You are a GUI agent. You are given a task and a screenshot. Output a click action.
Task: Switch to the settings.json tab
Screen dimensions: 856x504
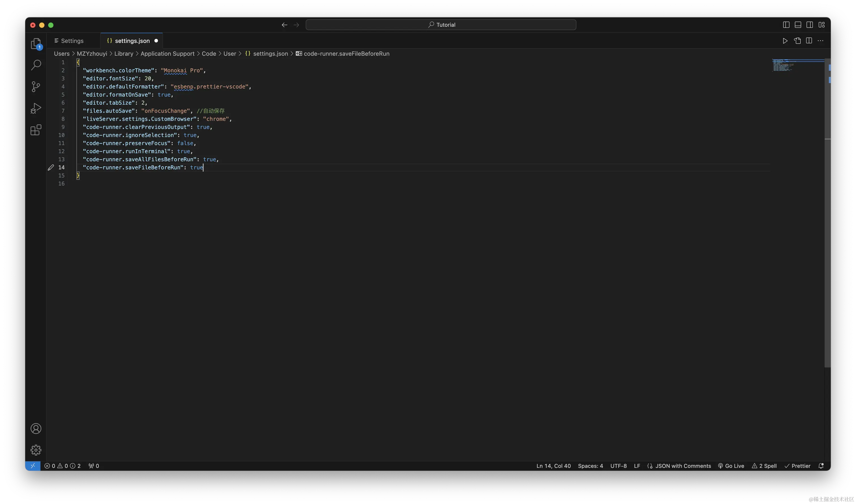[132, 40]
